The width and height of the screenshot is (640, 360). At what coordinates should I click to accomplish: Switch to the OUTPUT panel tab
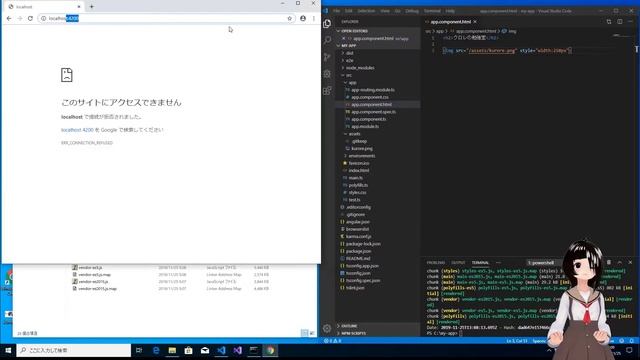[458, 263]
